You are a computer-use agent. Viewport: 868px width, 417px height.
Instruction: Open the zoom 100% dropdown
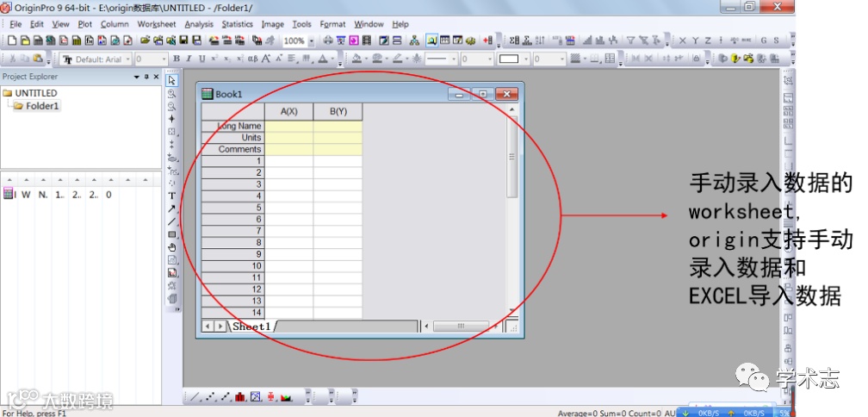(311, 41)
